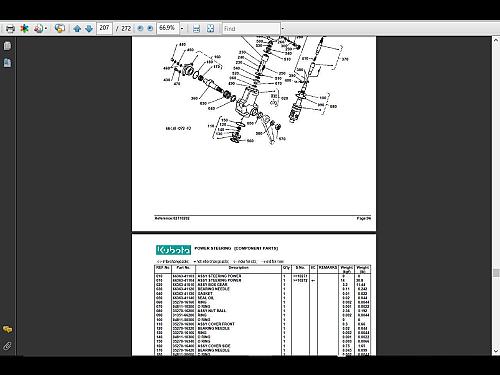Go to previous page with up arrow
The image size is (500, 375).
[x=77, y=29]
